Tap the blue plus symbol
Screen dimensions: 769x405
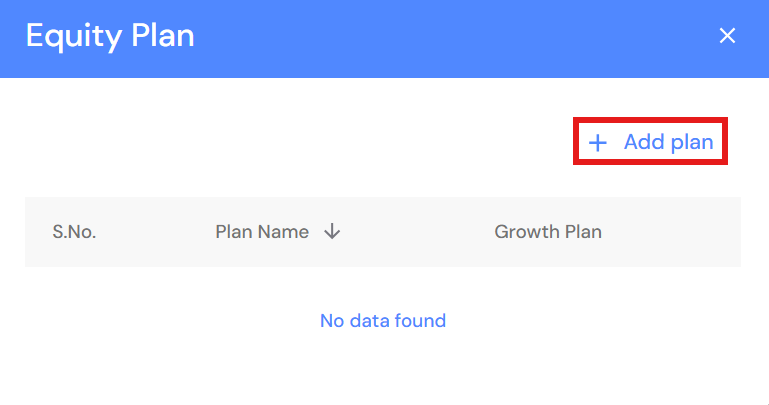(598, 143)
